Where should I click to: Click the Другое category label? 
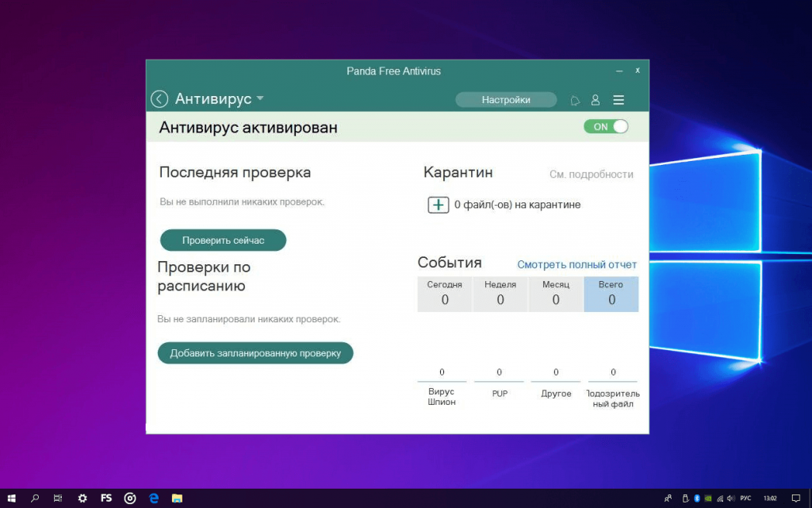coord(556,394)
